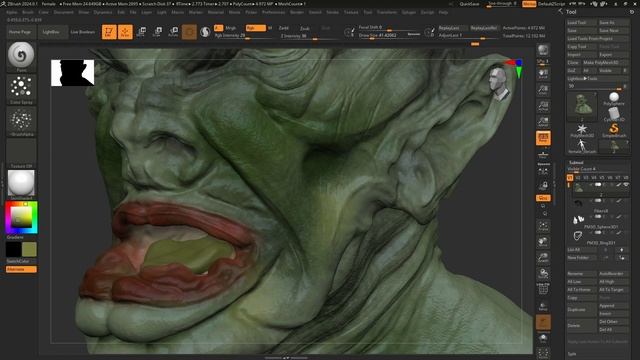The image size is (640, 360).
Task: Pick a hue in the color picker
Action: point(21,218)
